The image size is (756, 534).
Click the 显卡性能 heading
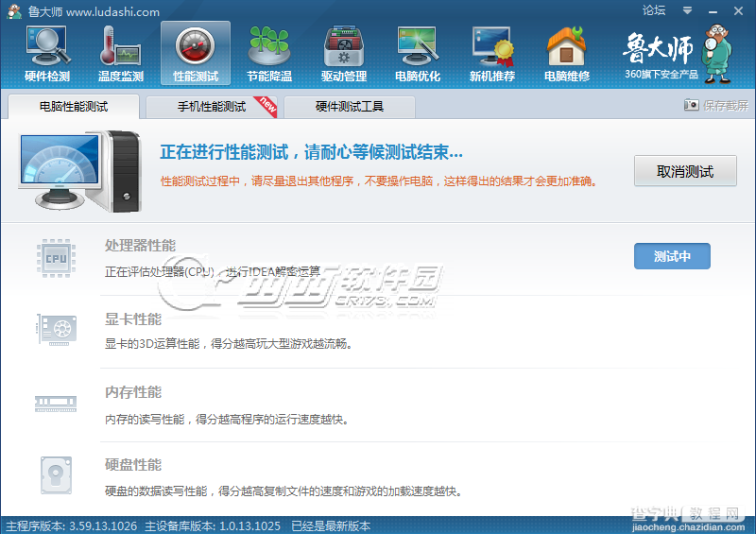133,319
